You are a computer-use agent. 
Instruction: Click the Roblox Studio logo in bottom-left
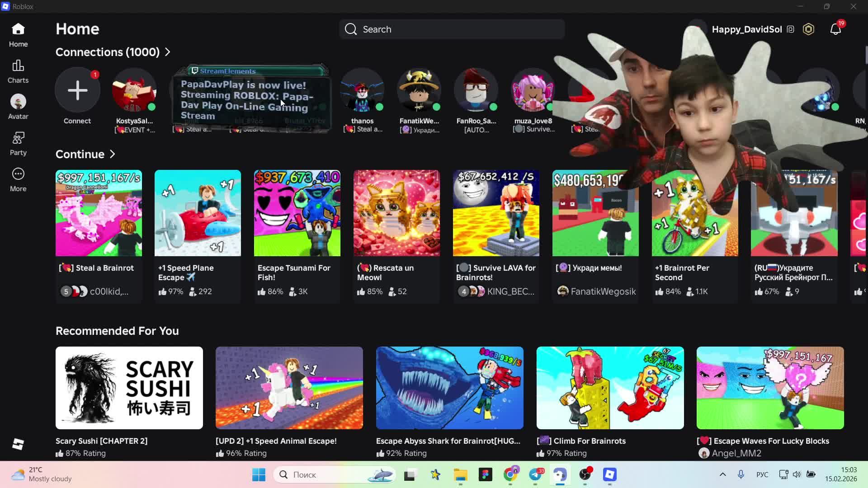pyautogui.click(x=18, y=444)
